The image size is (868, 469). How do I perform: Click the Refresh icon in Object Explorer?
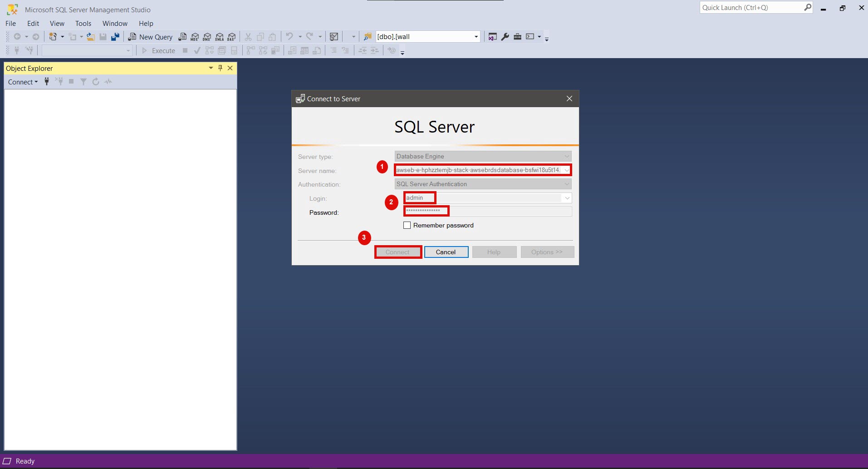coord(96,82)
